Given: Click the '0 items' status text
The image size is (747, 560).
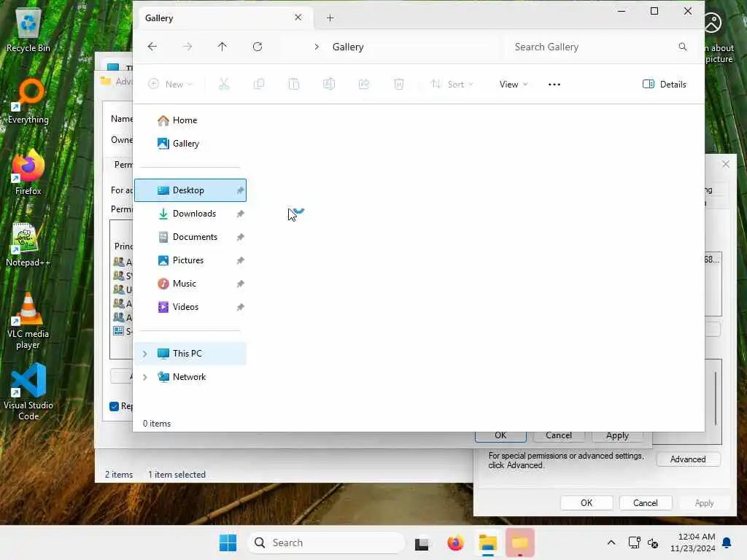Looking at the screenshot, I should [x=157, y=424].
